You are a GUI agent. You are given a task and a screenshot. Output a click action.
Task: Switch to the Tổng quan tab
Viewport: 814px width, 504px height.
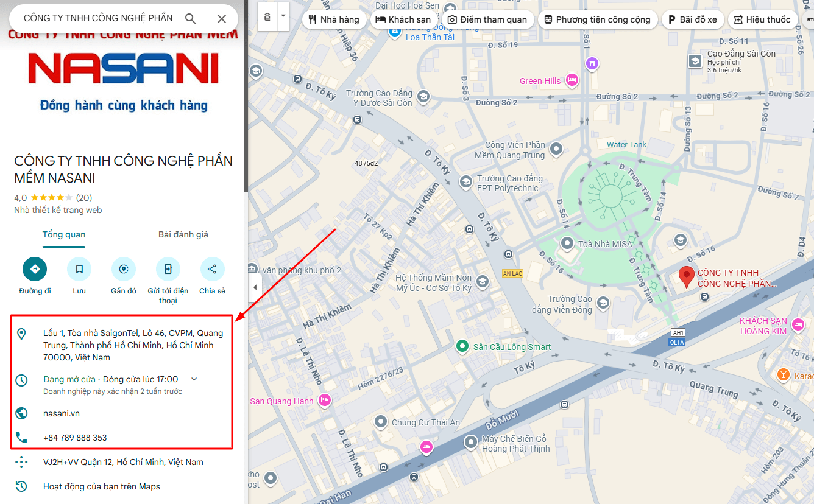coord(64,234)
